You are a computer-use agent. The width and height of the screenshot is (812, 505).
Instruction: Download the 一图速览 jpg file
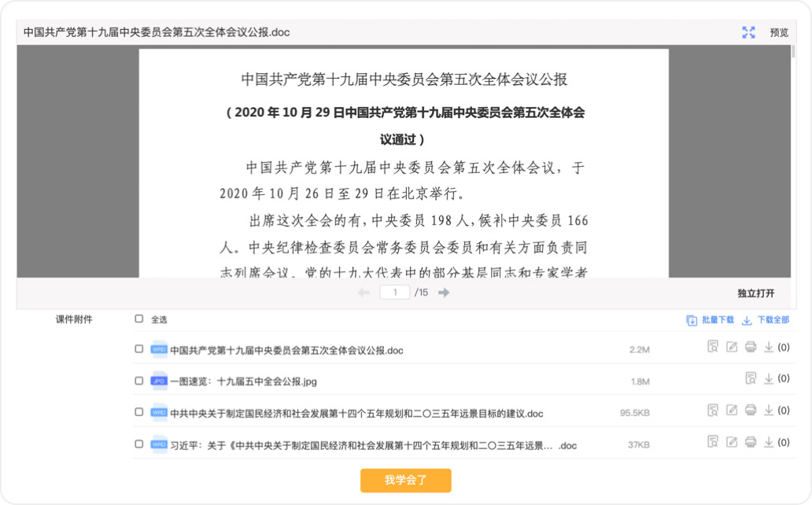click(x=769, y=378)
